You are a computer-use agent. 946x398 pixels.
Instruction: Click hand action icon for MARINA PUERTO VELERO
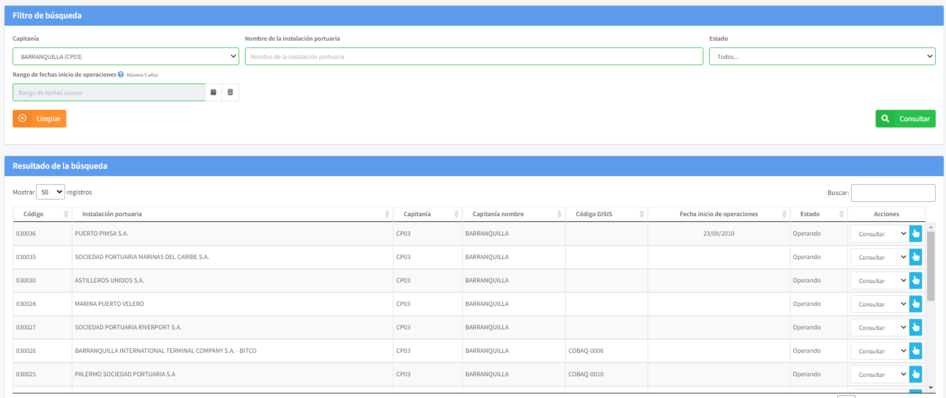click(x=916, y=304)
